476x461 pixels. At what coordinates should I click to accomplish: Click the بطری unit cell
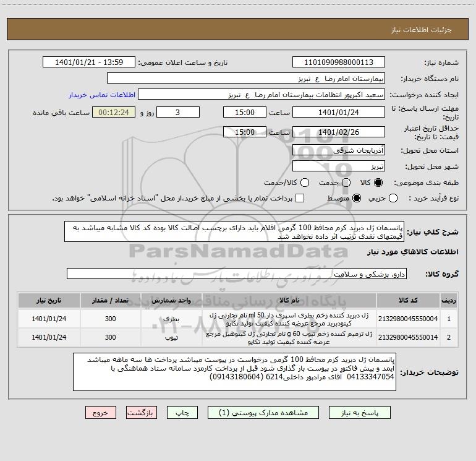pyautogui.click(x=171, y=319)
